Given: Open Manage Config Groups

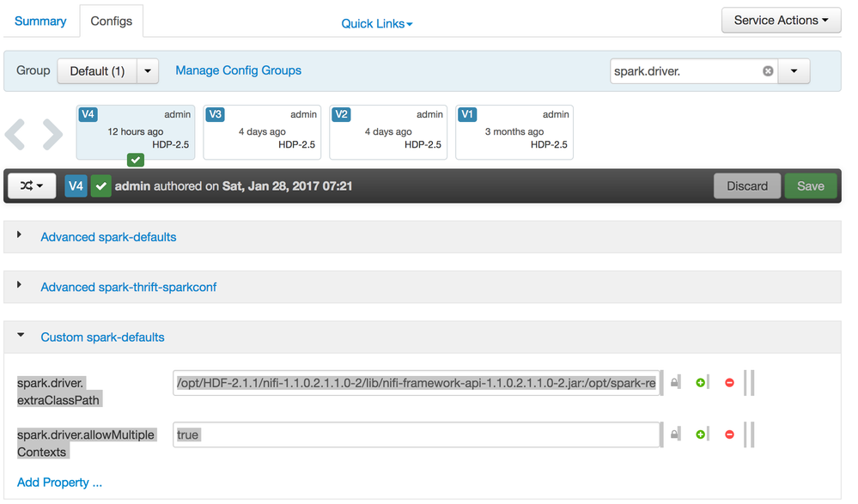Looking at the screenshot, I should [x=238, y=70].
